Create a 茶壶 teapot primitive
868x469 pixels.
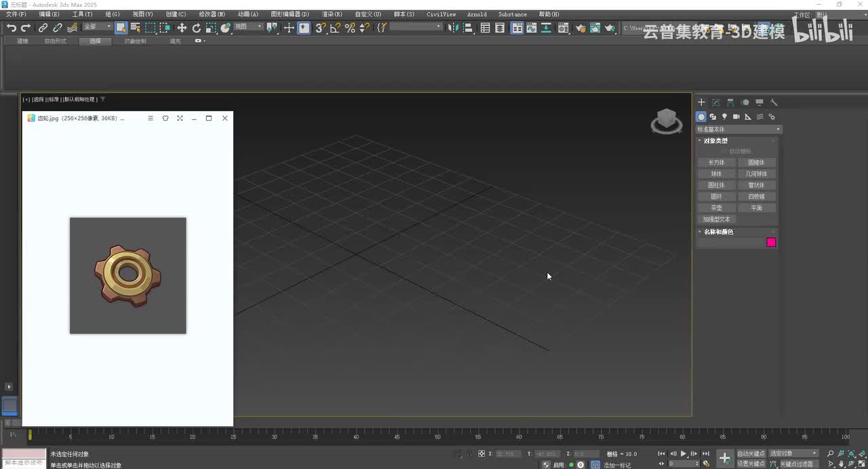(x=716, y=208)
